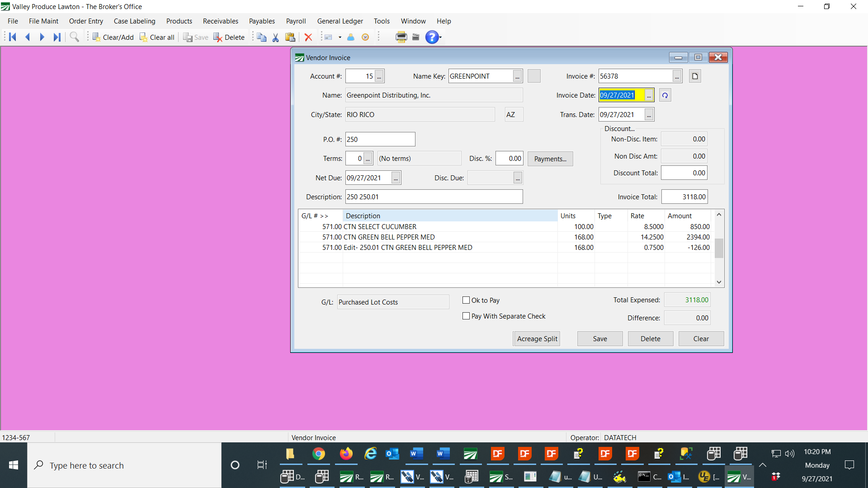868x488 pixels.
Task: Go to the first record
Action: pos(13,37)
